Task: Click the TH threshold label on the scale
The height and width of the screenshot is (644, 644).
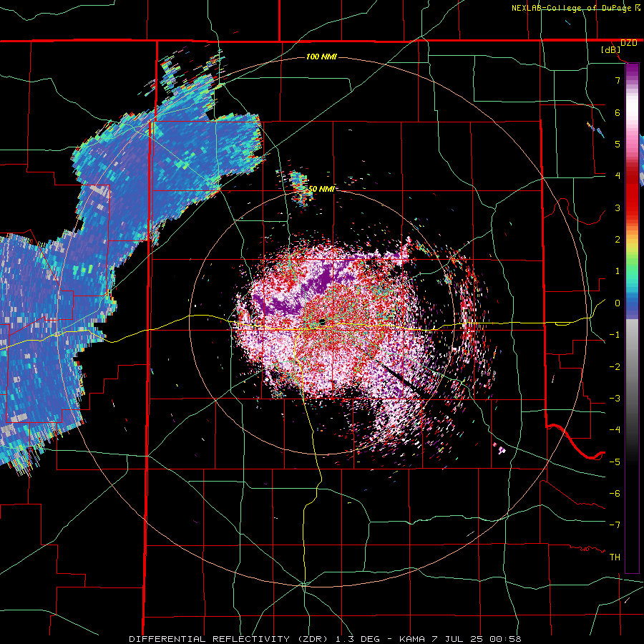Action: (615, 557)
